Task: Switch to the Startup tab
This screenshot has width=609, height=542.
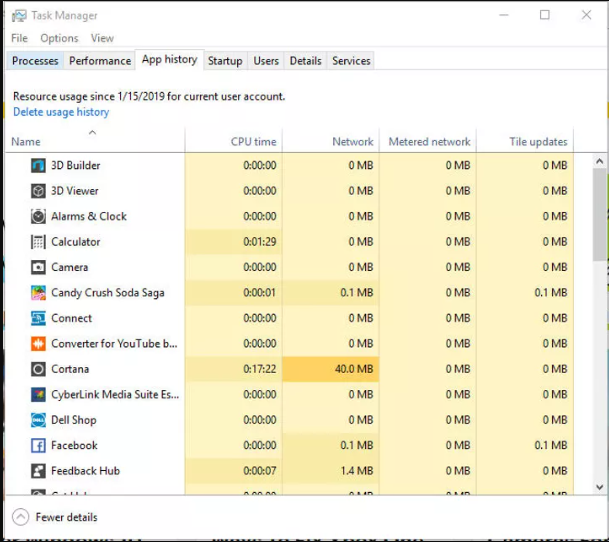Action: [225, 61]
